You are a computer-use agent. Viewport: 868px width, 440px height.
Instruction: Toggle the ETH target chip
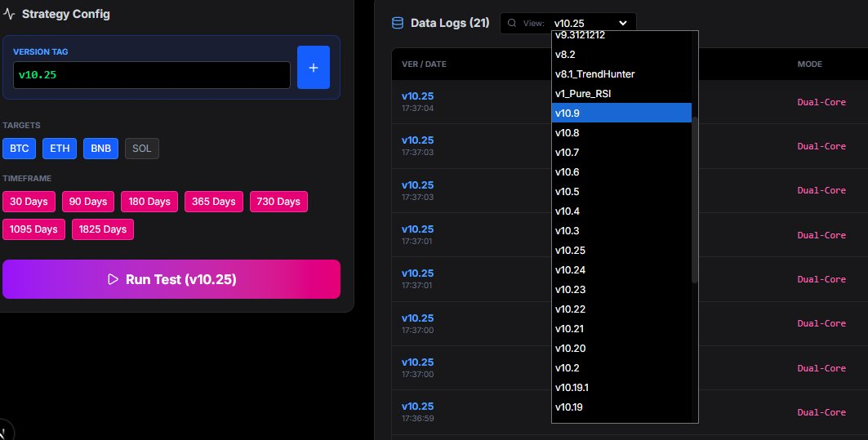pos(60,149)
